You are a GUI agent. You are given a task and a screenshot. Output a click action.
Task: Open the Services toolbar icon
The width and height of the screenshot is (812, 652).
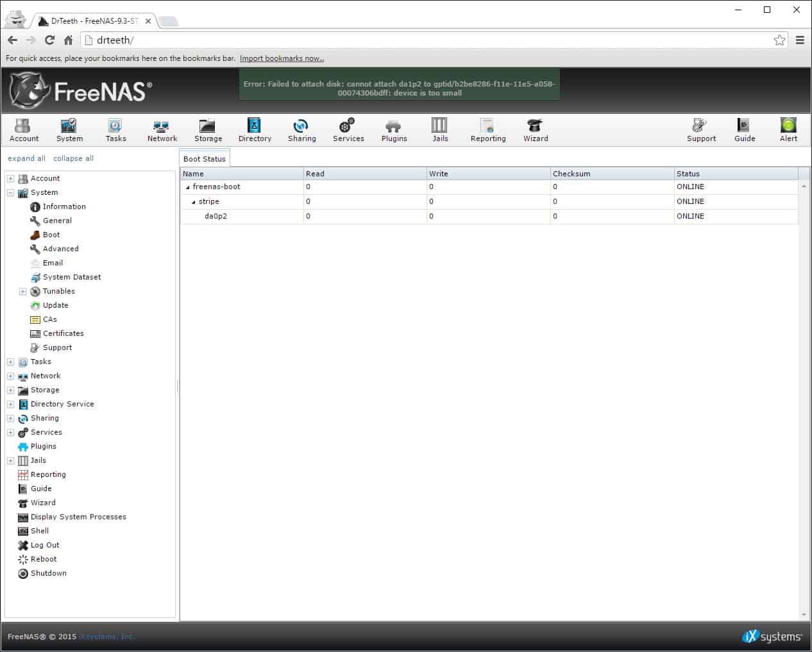(x=348, y=130)
